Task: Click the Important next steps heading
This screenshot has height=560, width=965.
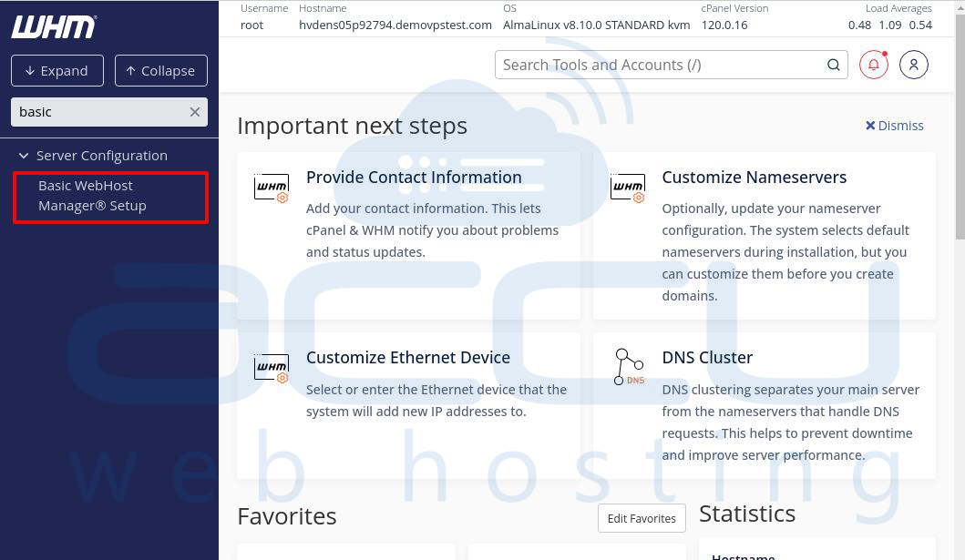Action: tap(352, 126)
